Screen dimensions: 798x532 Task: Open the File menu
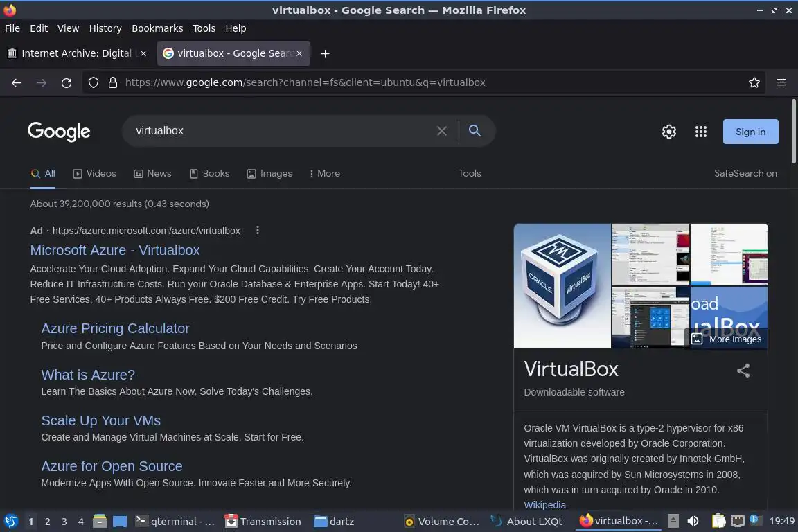(x=12, y=28)
